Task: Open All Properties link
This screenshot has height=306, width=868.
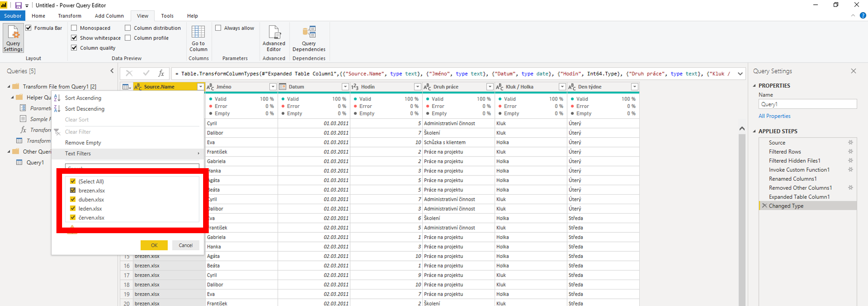Action: (775, 116)
